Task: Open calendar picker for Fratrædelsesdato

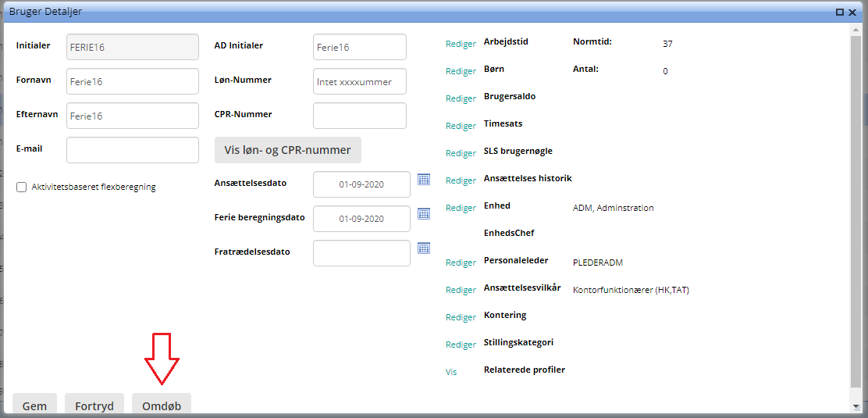Action: [424, 248]
